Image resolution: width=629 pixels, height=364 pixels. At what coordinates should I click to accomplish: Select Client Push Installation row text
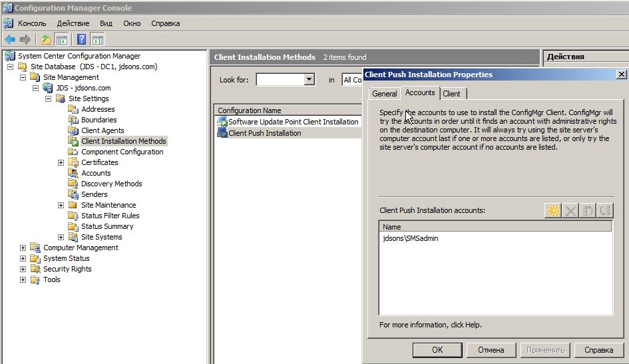click(x=265, y=132)
